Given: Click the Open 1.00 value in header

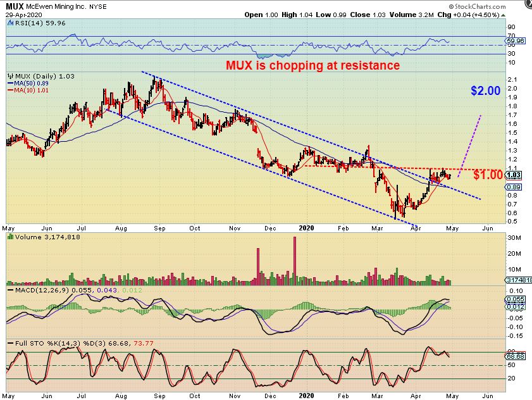Looking at the screenshot, I should [x=261, y=15].
